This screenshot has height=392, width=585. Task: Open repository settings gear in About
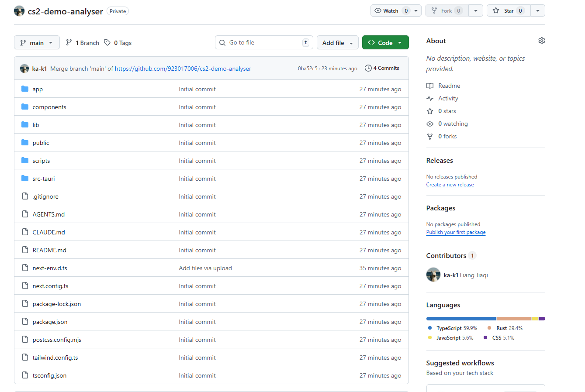point(541,41)
